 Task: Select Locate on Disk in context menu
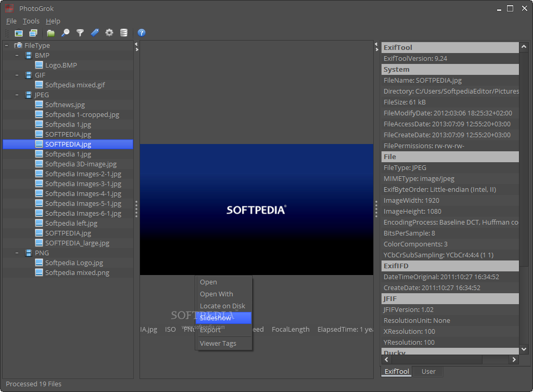click(223, 306)
